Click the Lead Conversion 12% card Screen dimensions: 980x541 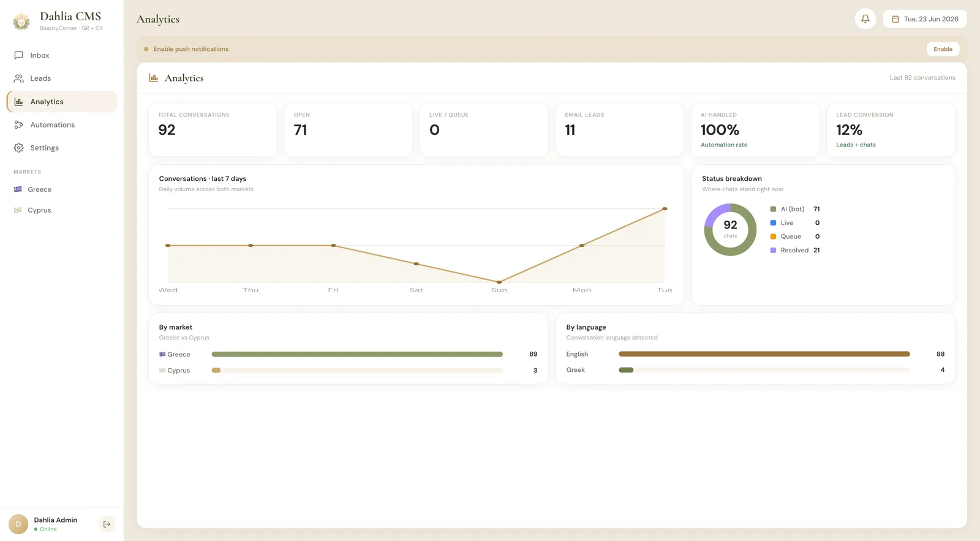tap(891, 129)
